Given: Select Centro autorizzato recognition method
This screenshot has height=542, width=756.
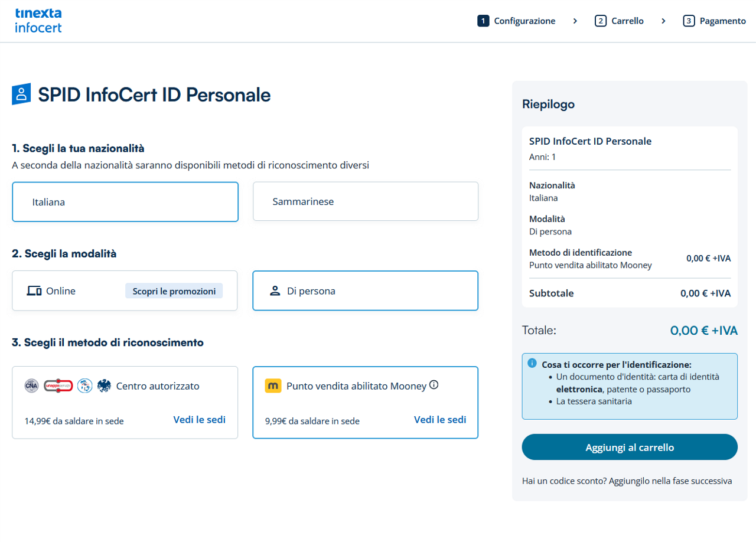Looking at the screenshot, I should (125, 403).
